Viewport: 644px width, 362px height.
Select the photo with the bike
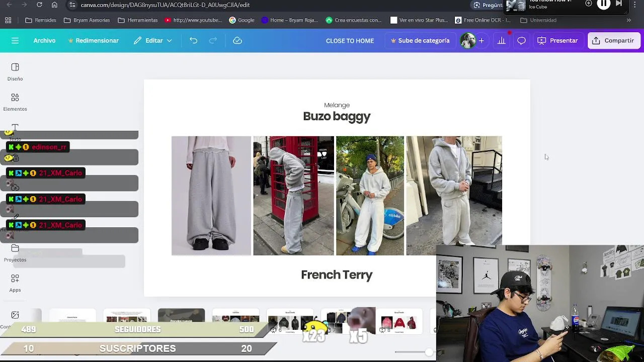(x=370, y=196)
